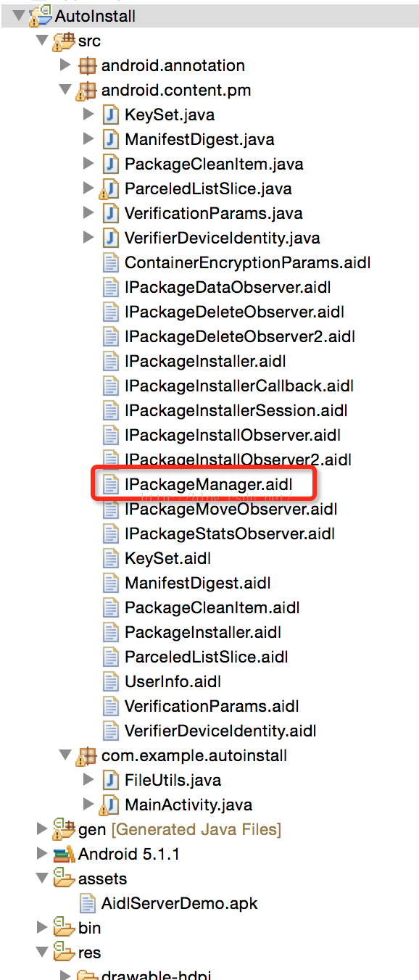Viewport: 419px width, 980px height.
Task: Expand the bin folder
Action: 41,928
